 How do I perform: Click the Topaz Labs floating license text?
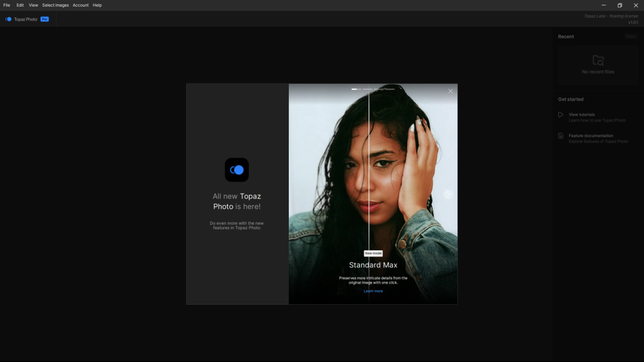[611, 16]
